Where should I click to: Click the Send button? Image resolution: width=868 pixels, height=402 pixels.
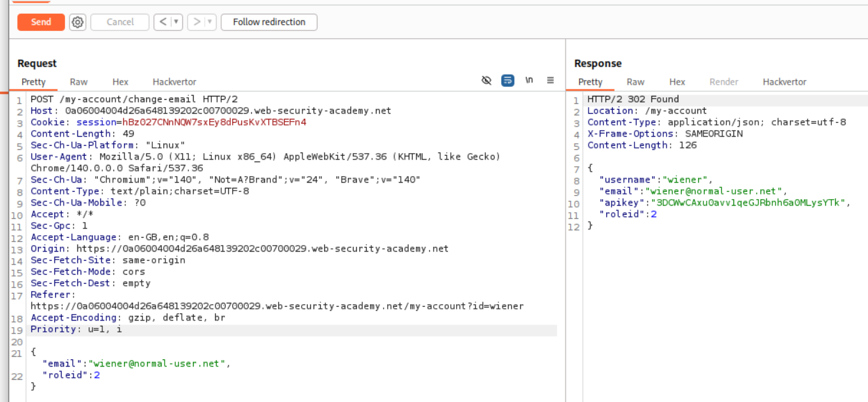pos(41,22)
